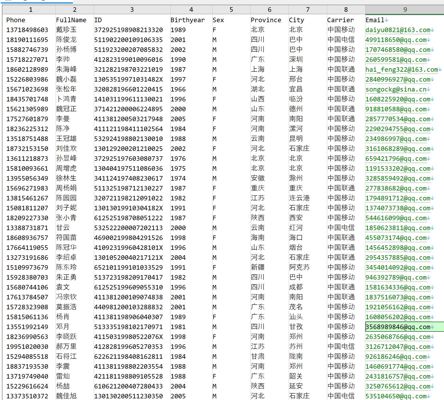Select column header 1
Viewport: 444px width, 400px height.
click(x=30, y=10)
